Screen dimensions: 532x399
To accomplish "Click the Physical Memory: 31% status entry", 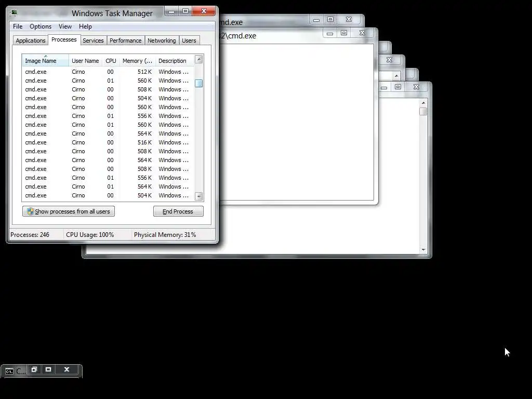I will coord(165,235).
